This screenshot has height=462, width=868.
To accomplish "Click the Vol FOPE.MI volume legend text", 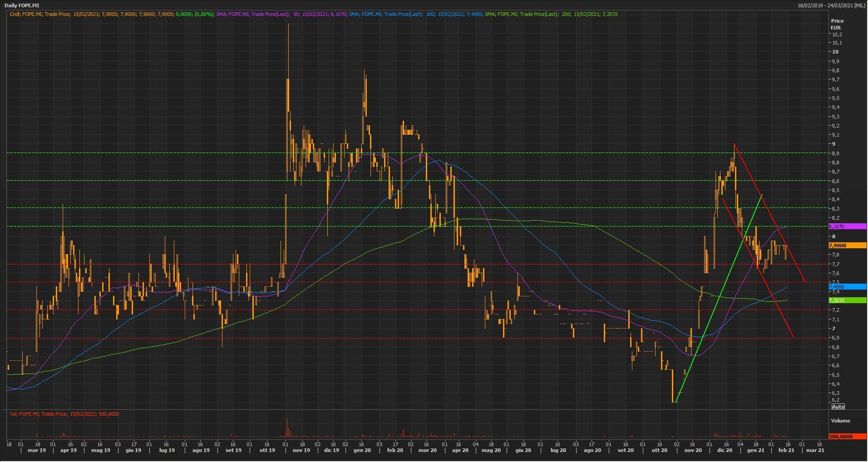I will click(x=64, y=414).
